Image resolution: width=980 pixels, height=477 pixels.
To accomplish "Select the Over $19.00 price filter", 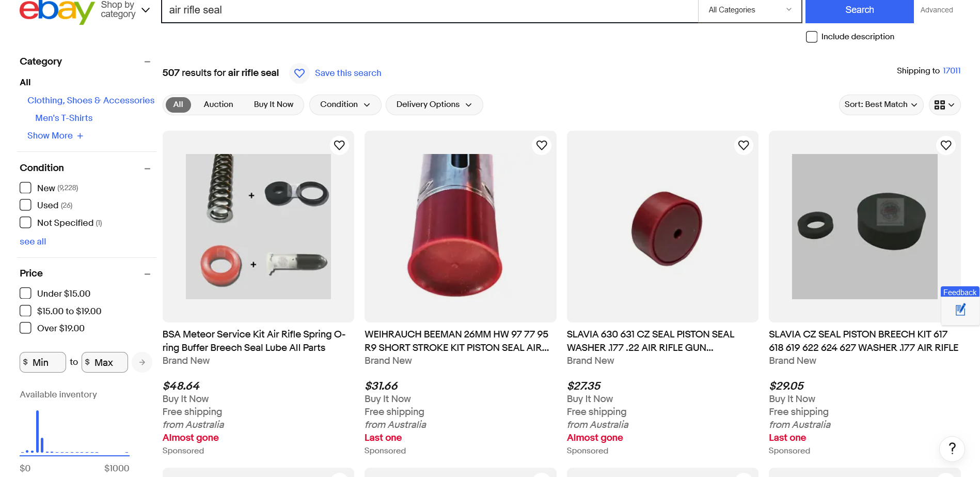I will click(x=25, y=328).
